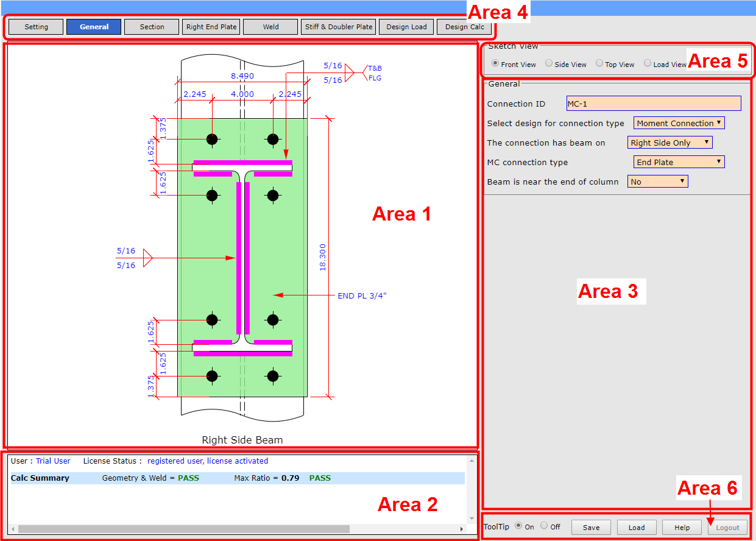
Task: Turn ToolTip off
Action: [x=544, y=526]
